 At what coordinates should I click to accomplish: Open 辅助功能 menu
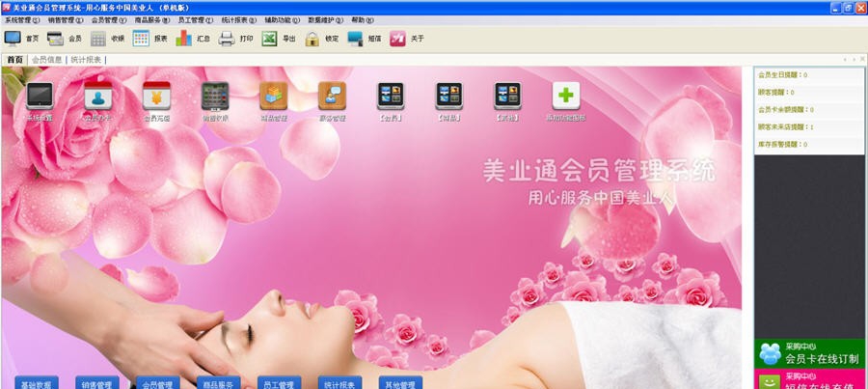point(283,20)
